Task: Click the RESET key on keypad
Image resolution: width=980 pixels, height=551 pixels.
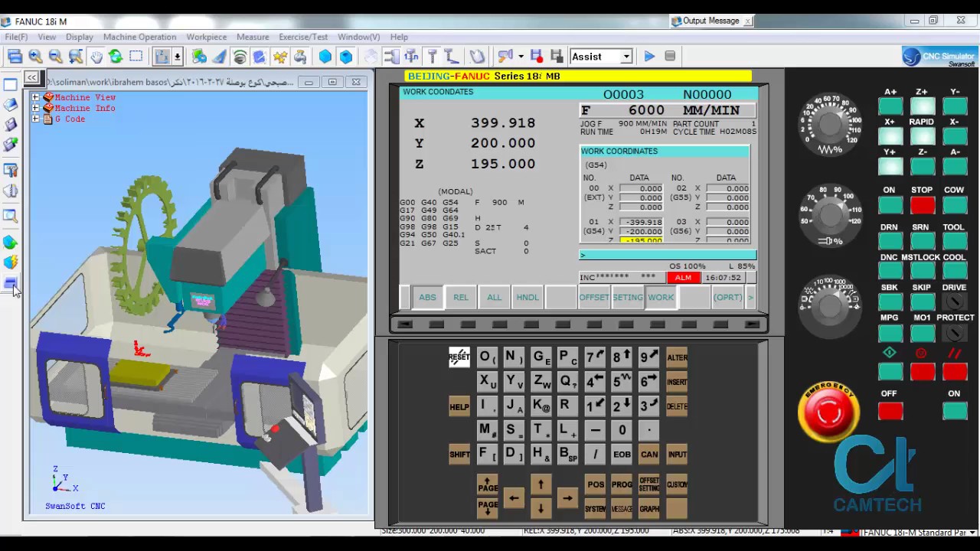Action: pos(459,357)
